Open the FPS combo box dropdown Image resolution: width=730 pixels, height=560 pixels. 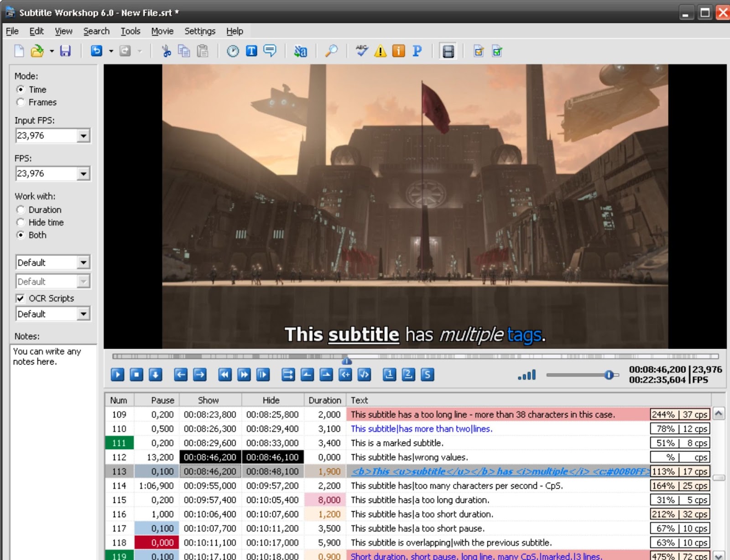pyautogui.click(x=83, y=174)
